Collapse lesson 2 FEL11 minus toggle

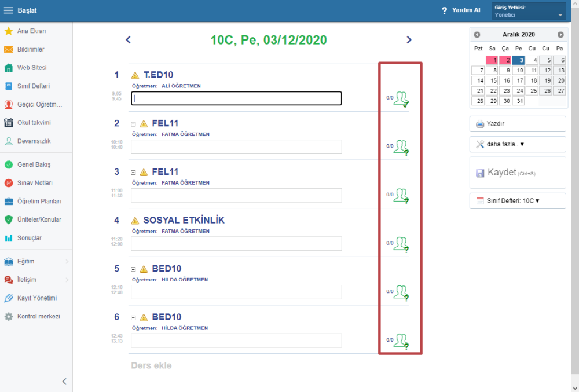pyautogui.click(x=133, y=123)
